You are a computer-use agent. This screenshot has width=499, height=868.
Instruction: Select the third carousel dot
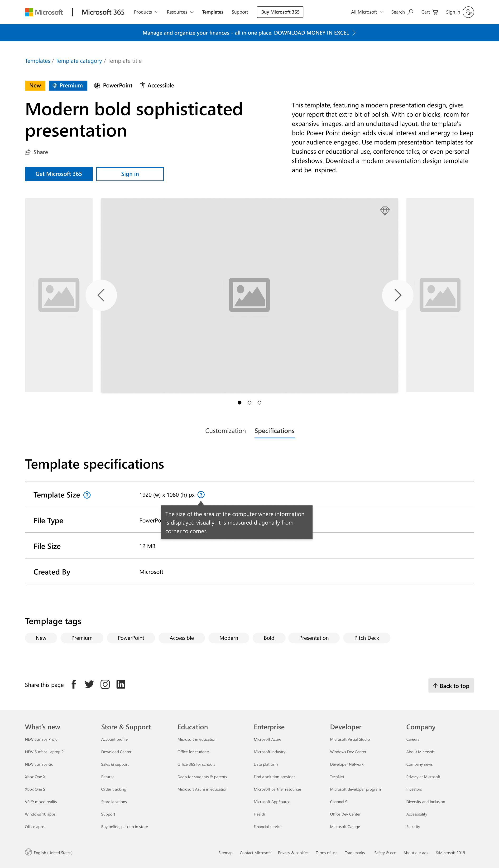259,402
